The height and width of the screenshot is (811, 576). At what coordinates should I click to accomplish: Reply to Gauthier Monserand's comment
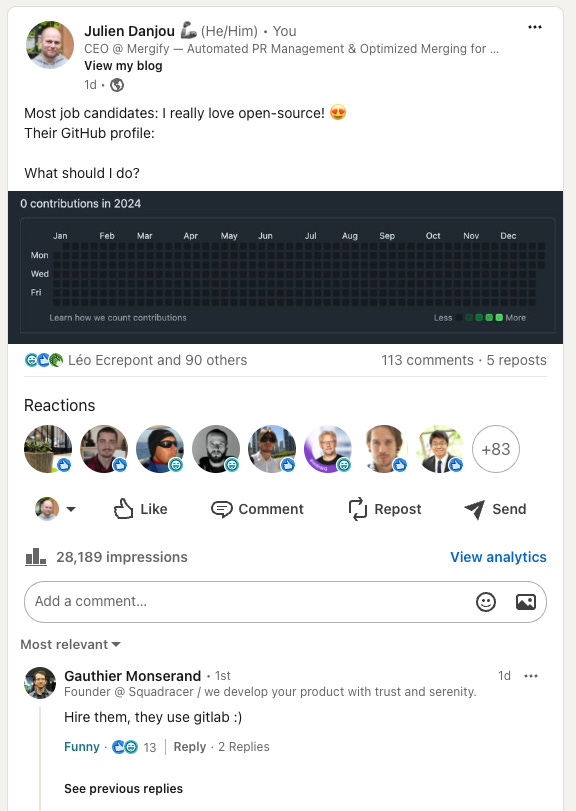point(190,746)
